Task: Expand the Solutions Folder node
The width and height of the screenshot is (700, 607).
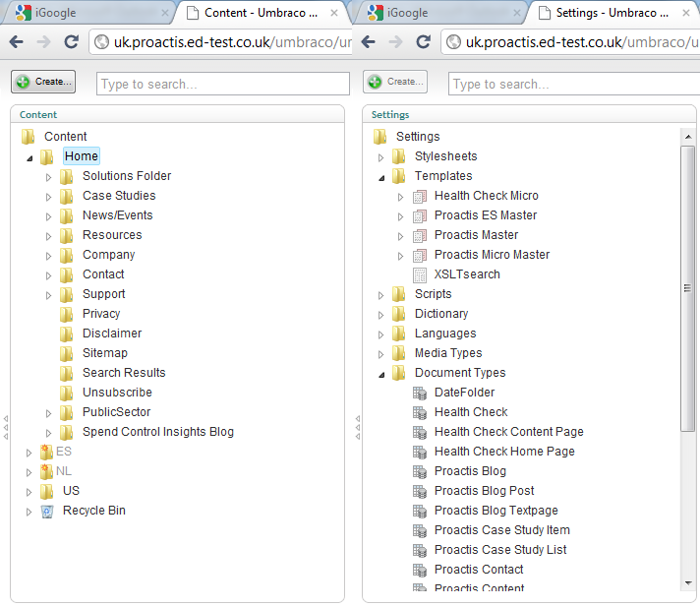Action: [48, 178]
